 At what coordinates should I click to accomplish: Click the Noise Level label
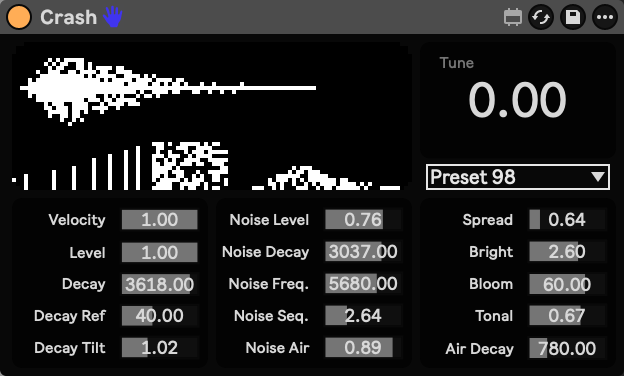point(269,220)
